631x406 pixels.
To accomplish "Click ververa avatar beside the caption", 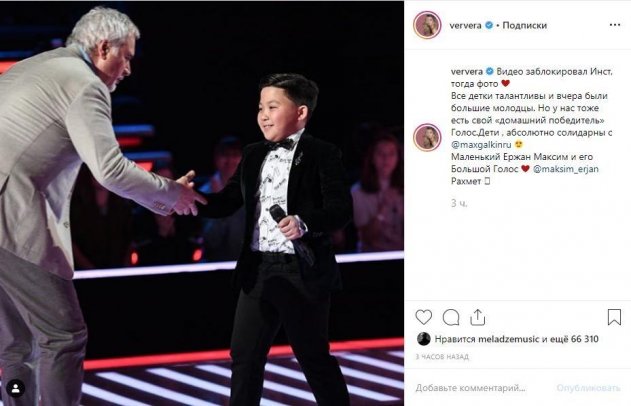I will click(427, 137).
